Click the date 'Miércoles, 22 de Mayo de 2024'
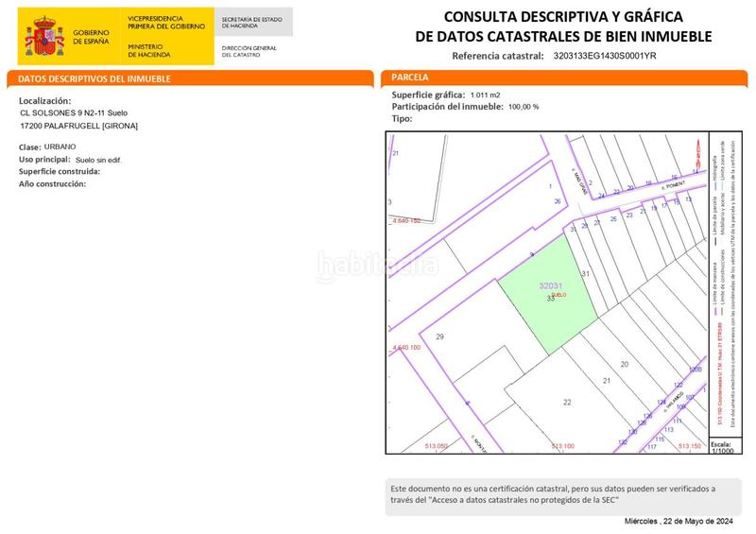 679,521
